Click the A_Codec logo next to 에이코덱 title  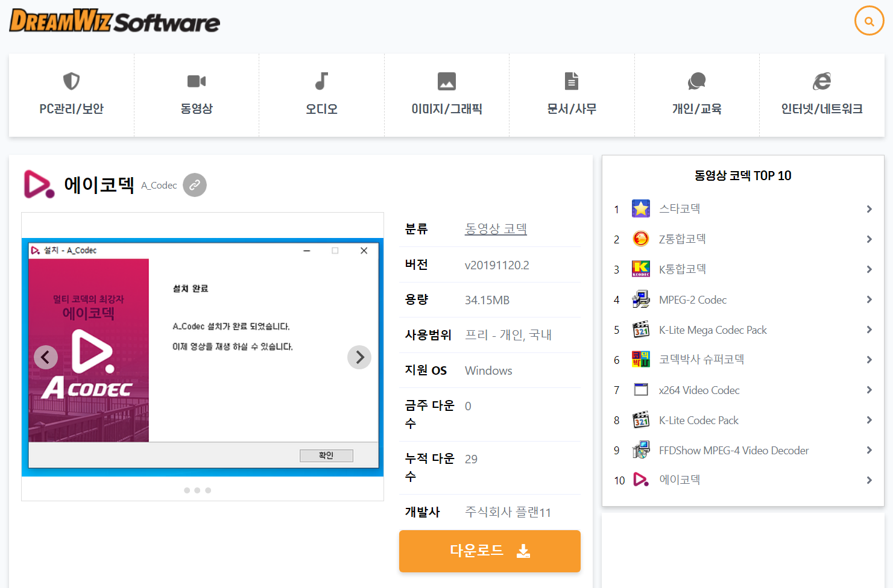(39, 184)
